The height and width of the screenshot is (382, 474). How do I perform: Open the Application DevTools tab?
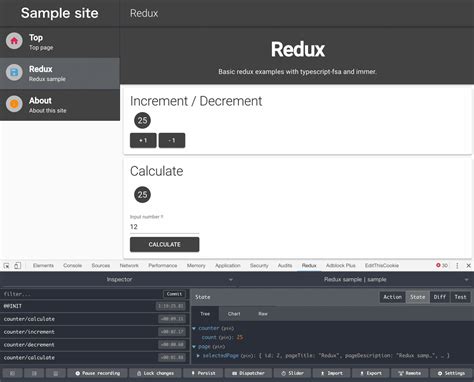pos(228,266)
